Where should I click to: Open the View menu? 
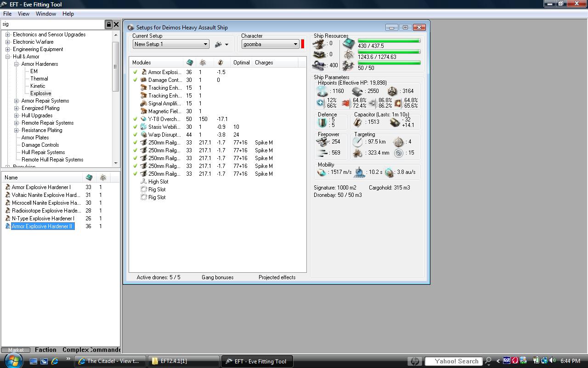click(x=23, y=14)
